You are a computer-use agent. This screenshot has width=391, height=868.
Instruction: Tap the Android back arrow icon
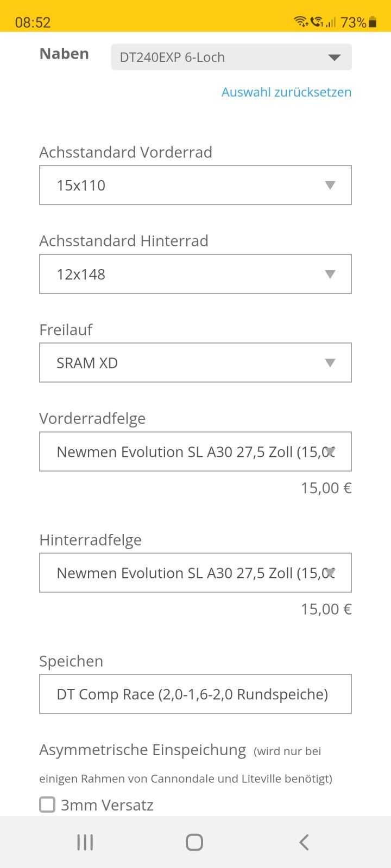click(x=304, y=842)
